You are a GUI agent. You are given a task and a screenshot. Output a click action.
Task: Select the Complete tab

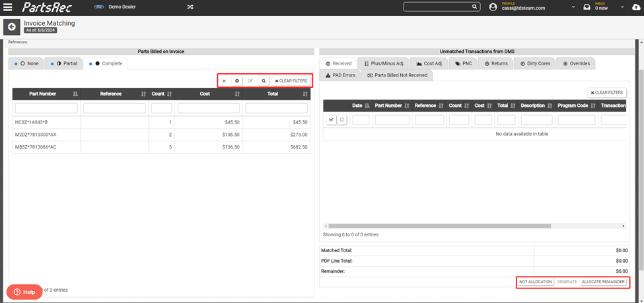coord(105,63)
